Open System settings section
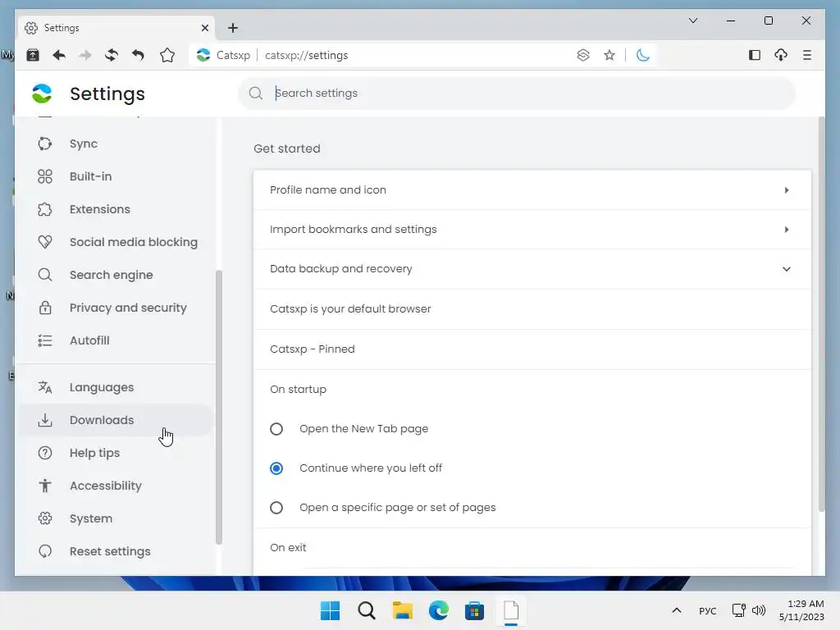840x630 pixels. point(116,518)
